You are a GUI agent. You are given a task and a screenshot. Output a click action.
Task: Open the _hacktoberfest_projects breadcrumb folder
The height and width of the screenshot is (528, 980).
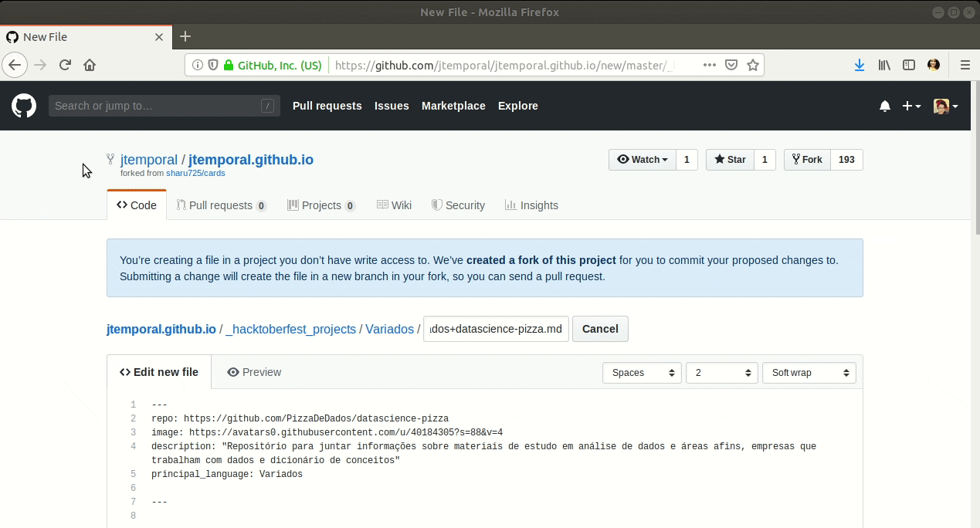pyautogui.click(x=291, y=329)
